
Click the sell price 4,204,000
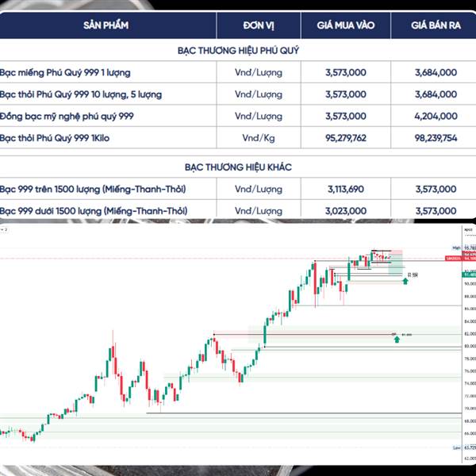point(436,117)
